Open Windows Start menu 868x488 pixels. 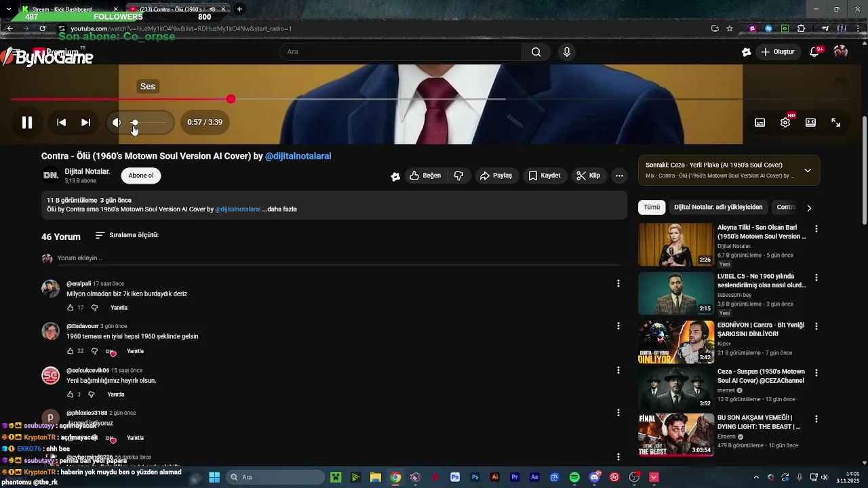214,477
